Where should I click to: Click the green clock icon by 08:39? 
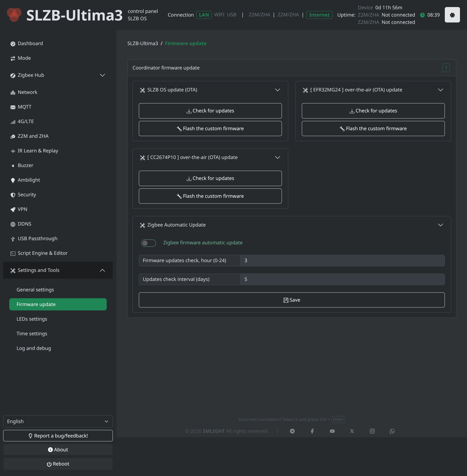(422, 15)
